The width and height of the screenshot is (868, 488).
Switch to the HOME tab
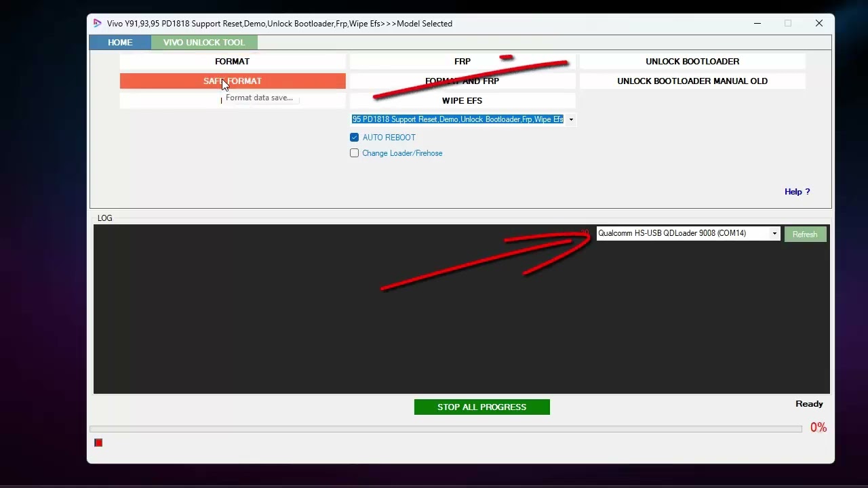tap(120, 42)
